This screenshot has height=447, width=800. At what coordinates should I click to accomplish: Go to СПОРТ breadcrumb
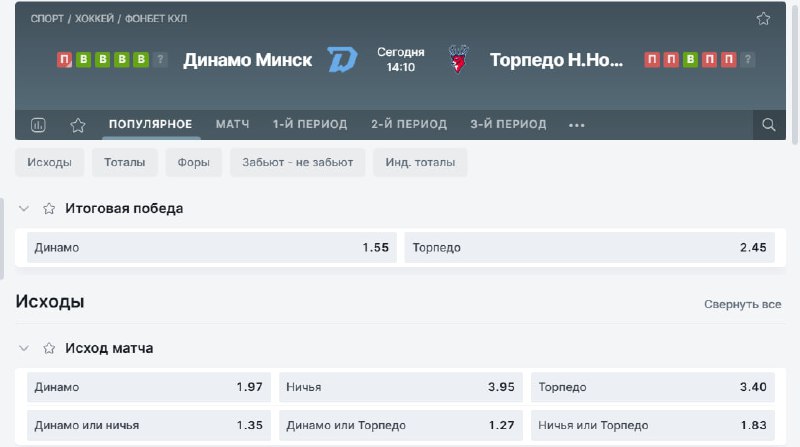coord(47,19)
